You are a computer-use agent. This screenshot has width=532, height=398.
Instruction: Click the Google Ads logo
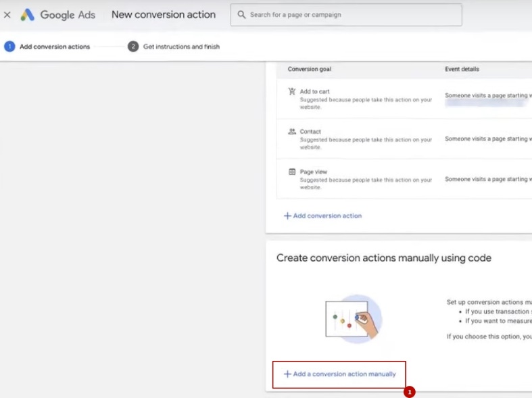(28, 15)
